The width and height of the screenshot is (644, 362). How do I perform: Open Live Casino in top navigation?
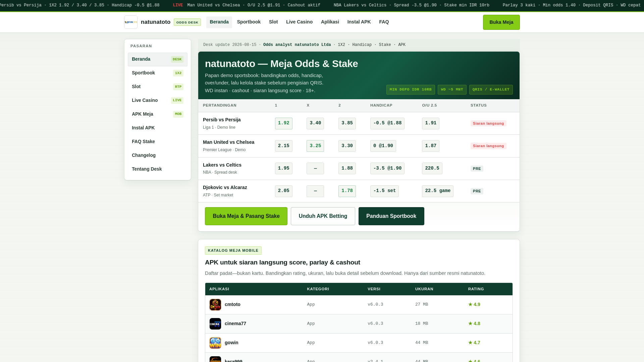click(299, 22)
